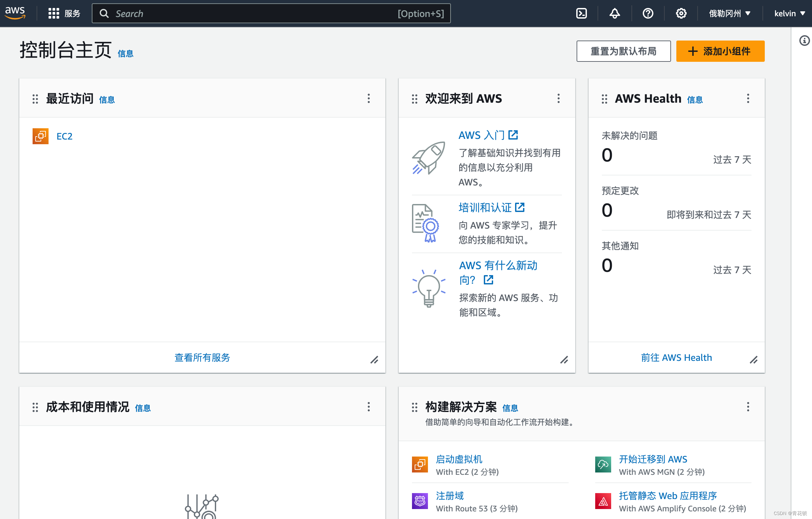Grab the AWS Health widget drag handle

point(604,99)
